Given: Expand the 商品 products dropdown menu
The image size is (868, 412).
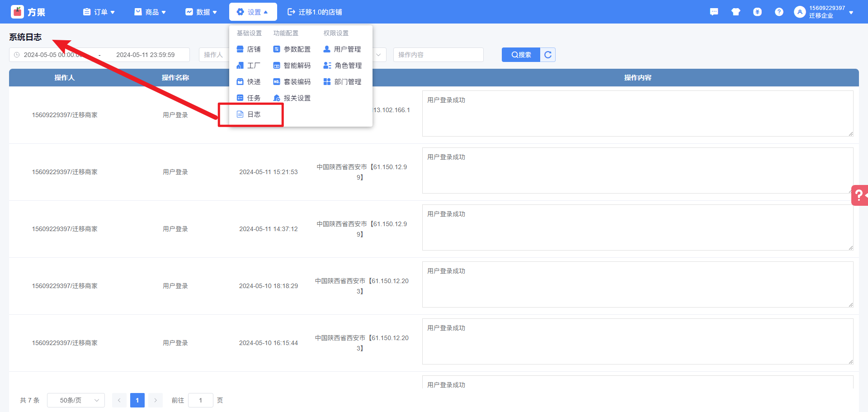Looking at the screenshot, I should point(150,12).
